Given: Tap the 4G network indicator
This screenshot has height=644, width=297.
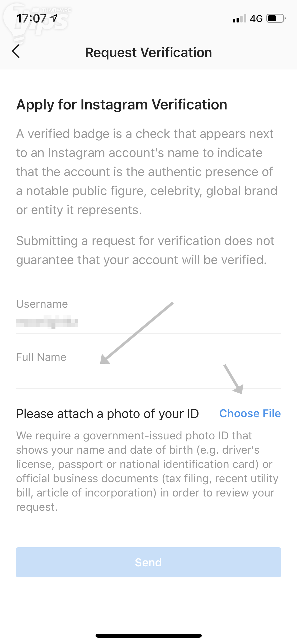Looking at the screenshot, I should [256, 19].
